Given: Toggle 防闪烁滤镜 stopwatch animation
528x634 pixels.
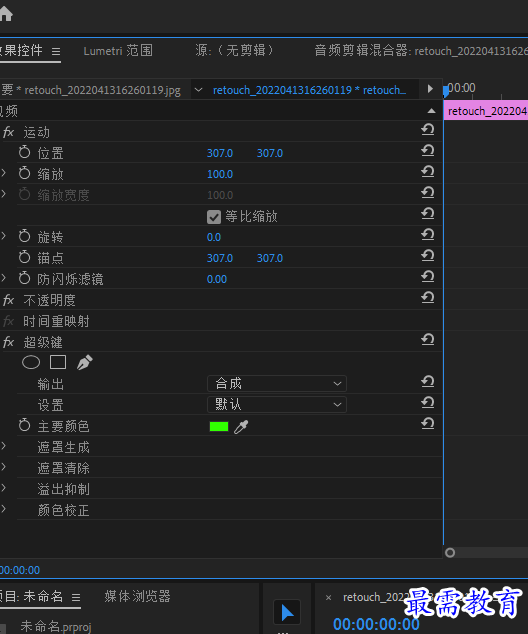Looking at the screenshot, I should click(x=24, y=279).
